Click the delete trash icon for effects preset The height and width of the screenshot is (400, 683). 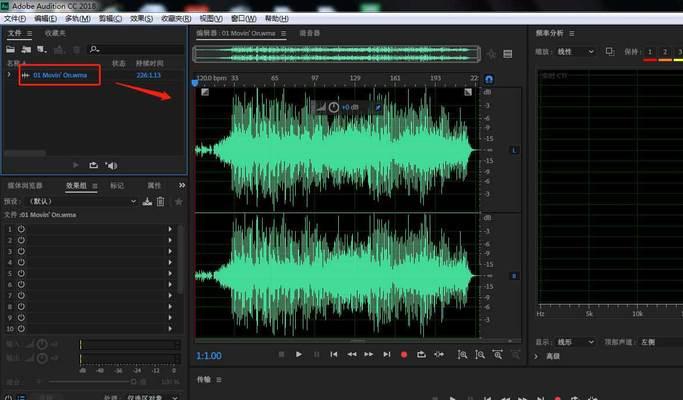pos(161,201)
